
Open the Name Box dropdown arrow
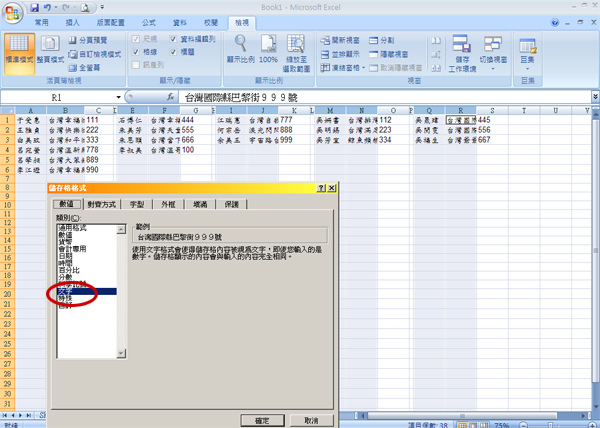[118, 98]
